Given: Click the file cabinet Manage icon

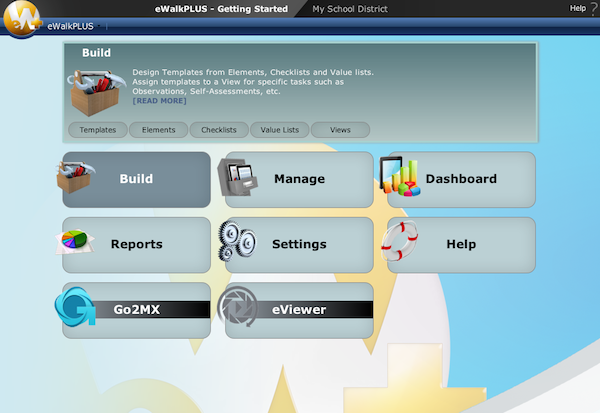Looking at the screenshot, I should pyautogui.click(x=237, y=177).
